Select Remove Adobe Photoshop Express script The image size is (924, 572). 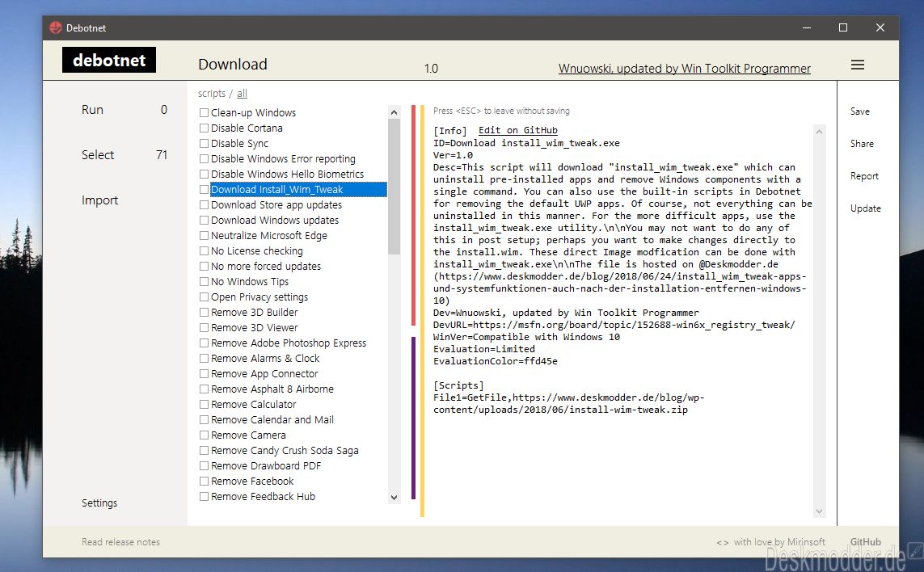(x=288, y=343)
